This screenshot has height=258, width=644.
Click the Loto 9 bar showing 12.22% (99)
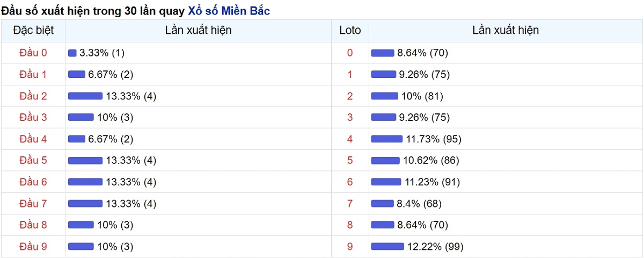coord(387,246)
